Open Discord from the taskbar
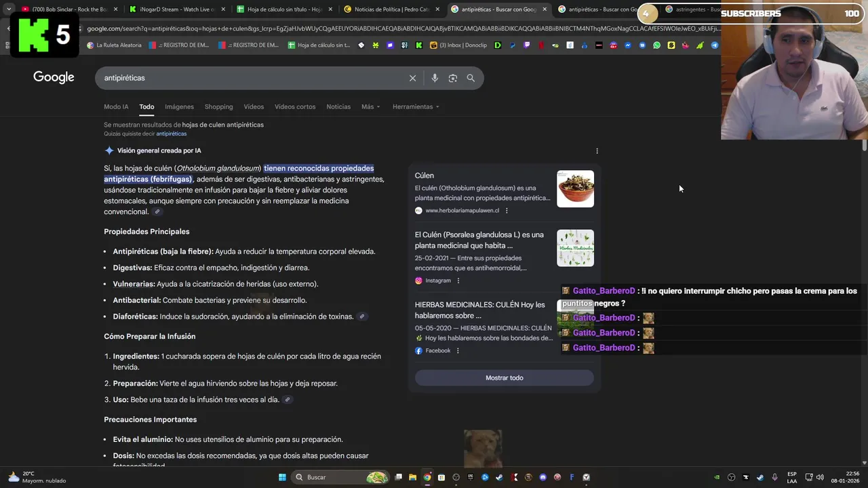Screen dimensions: 868x488 pos(542,477)
